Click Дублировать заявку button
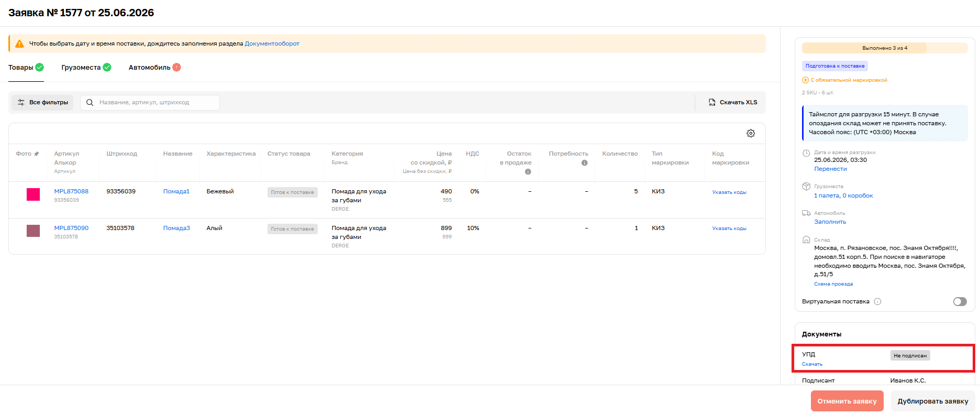Screen dimensions: 980x414 933,401
